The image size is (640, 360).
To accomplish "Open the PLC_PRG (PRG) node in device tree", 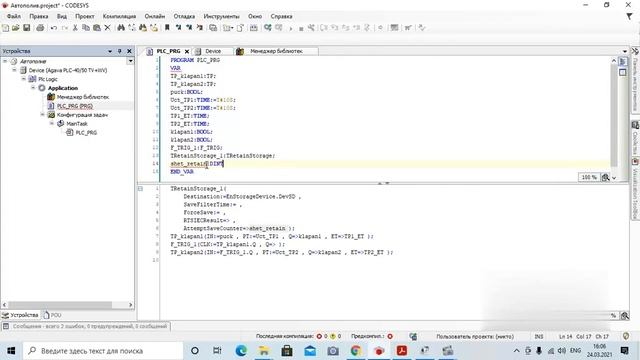I will 75,106.
